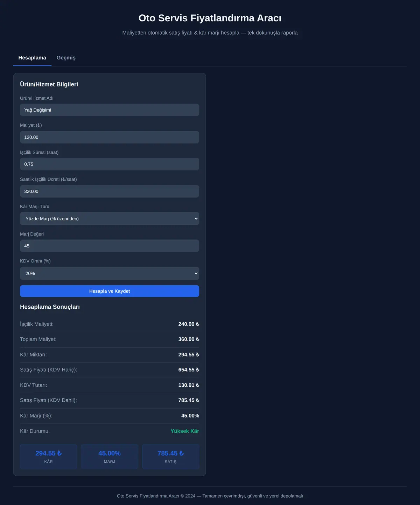This screenshot has width=420, height=505.
Task: Click the Yüksek Kâr status text
Action: (x=185, y=431)
